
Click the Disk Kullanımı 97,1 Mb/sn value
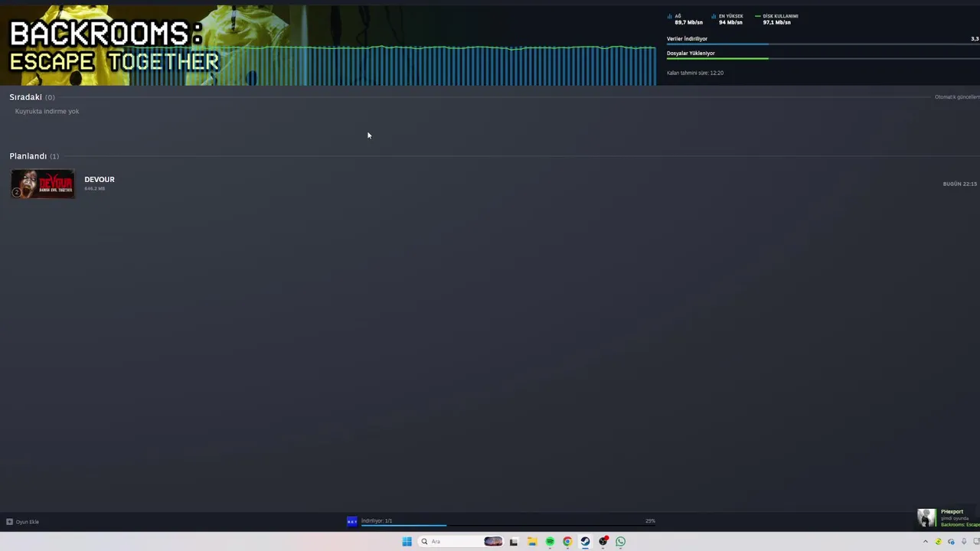point(776,22)
